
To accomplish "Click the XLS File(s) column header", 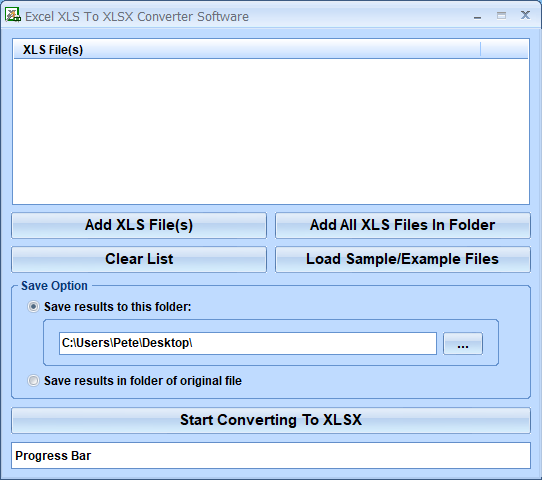I will (x=247, y=50).
